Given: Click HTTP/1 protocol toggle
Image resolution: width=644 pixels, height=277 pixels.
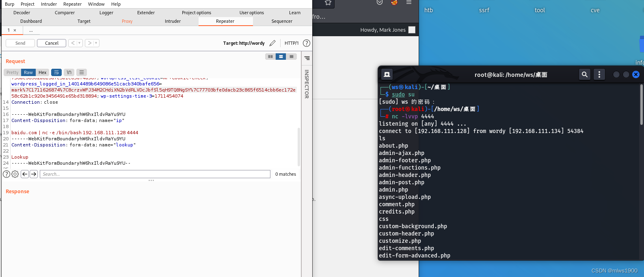Looking at the screenshot, I should point(292,43).
